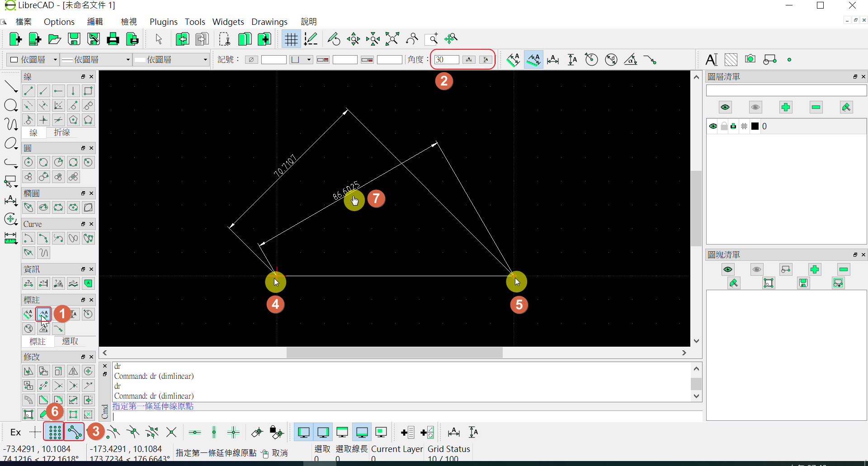The height and width of the screenshot is (466, 868).
Task: Open file with the folder icon
Action: pyautogui.click(x=55, y=39)
